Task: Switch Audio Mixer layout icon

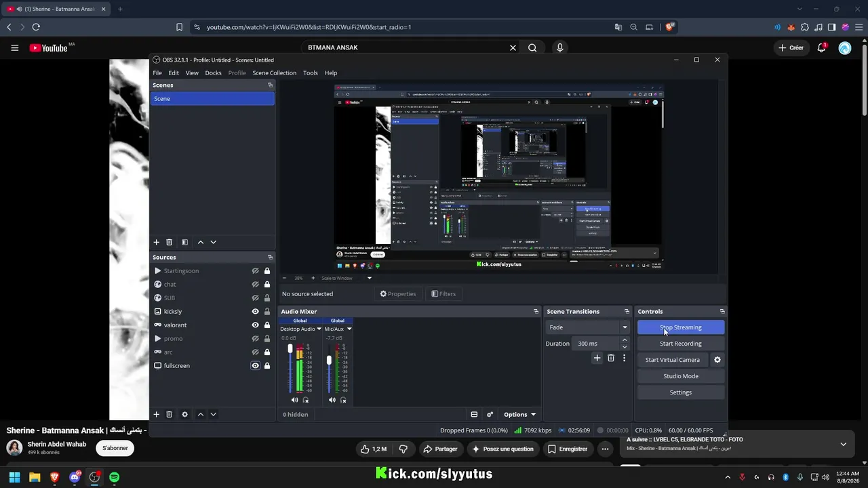Action: [474, 414]
